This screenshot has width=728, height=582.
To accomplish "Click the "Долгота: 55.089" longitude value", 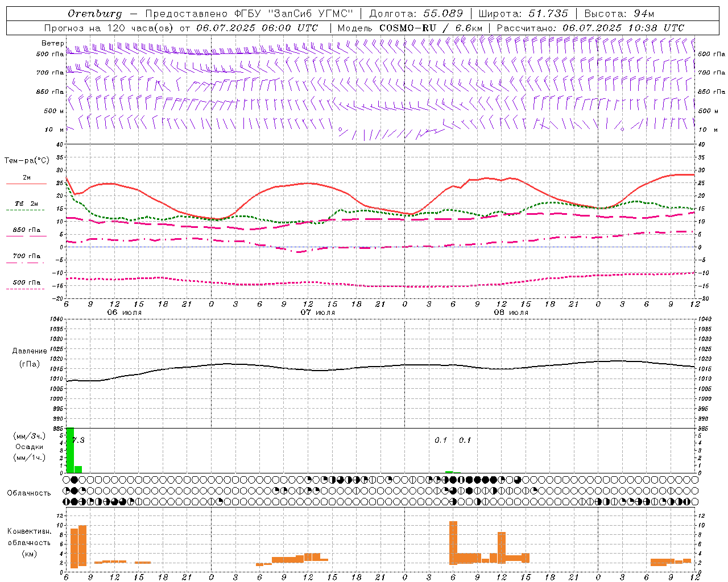I will pos(416,14).
